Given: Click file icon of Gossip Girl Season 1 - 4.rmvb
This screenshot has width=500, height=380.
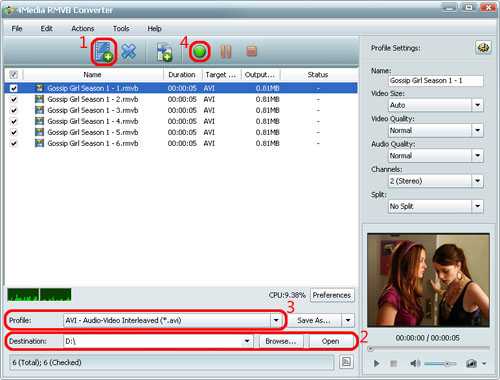Looking at the screenshot, I should (39, 121).
